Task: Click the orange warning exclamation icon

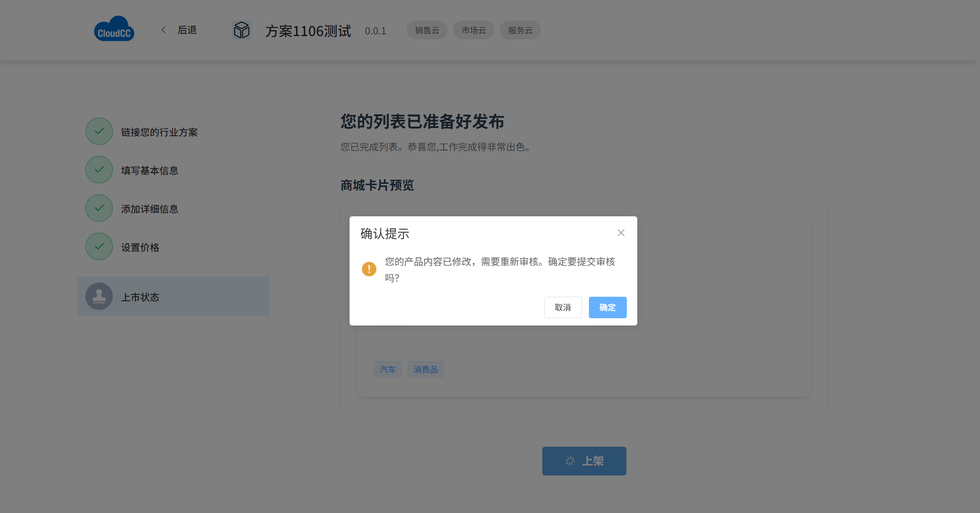Action: [369, 269]
